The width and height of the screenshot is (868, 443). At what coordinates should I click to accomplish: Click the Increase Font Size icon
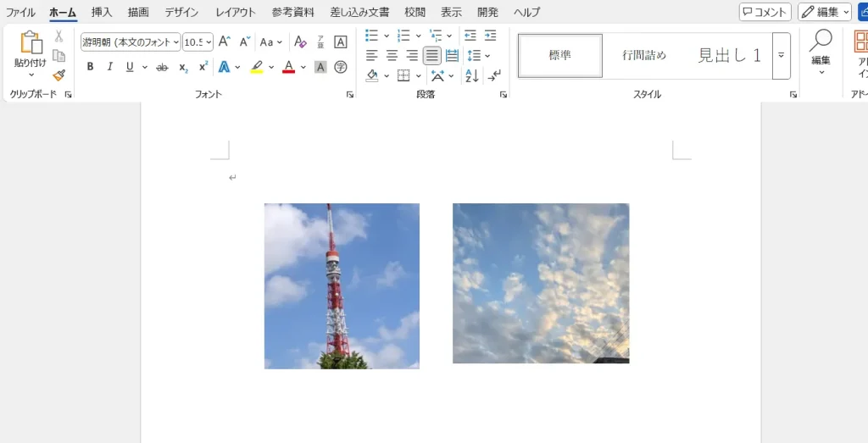(x=224, y=42)
